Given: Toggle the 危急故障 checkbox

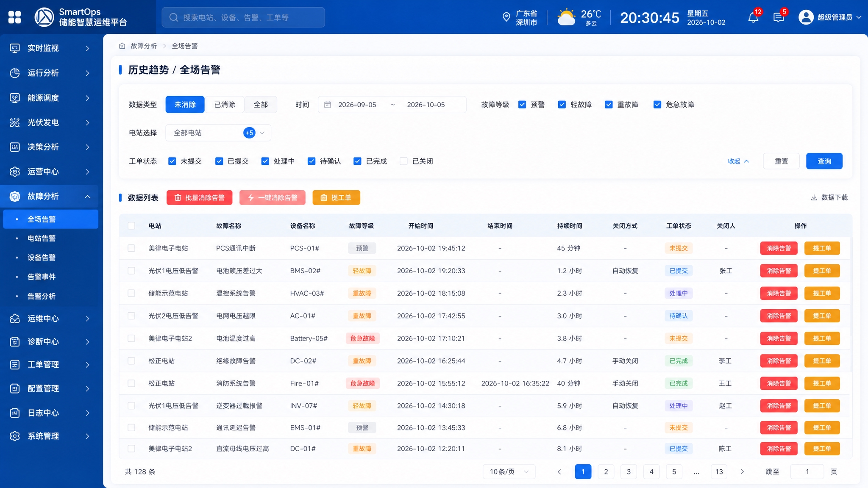Looking at the screenshot, I should [x=657, y=105].
